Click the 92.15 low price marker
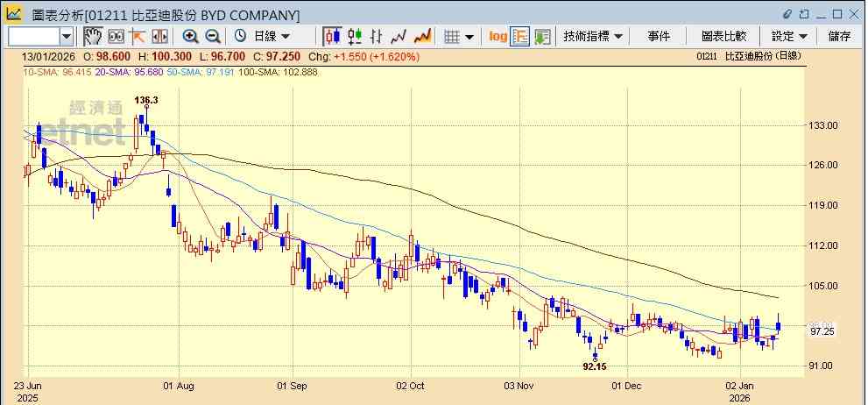The width and height of the screenshot is (868, 405). (x=595, y=366)
